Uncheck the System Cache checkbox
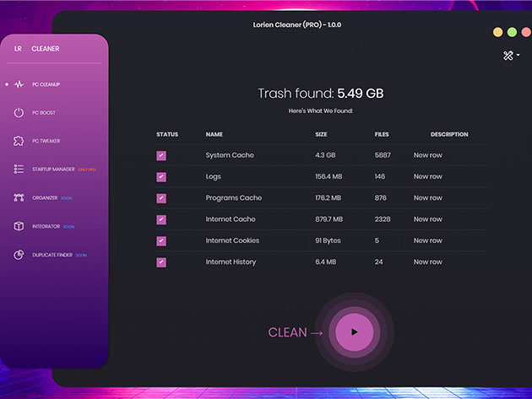 161,156
